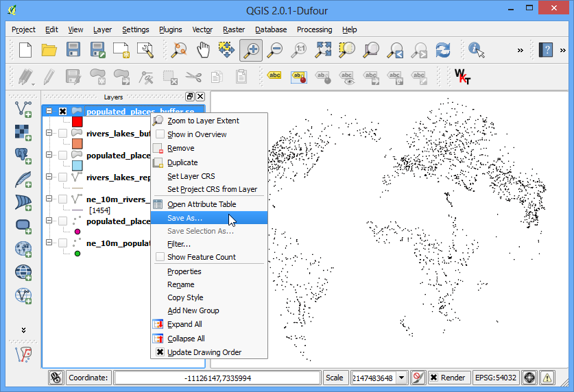Viewport: 574px width, 392px height.
Task: Expand the overflow chevron right of Help icon
Action: (x=562, y=51)
